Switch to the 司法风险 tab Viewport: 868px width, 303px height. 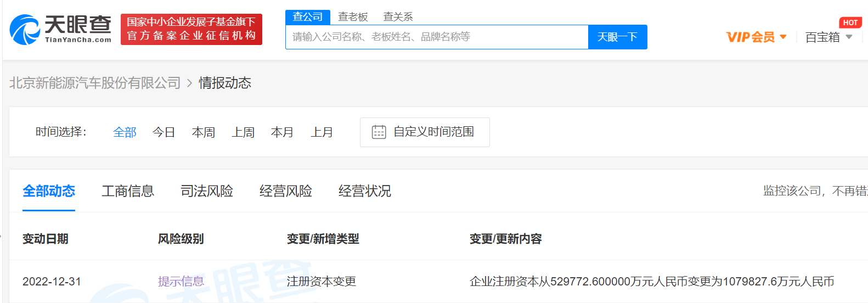pos(207,191)
